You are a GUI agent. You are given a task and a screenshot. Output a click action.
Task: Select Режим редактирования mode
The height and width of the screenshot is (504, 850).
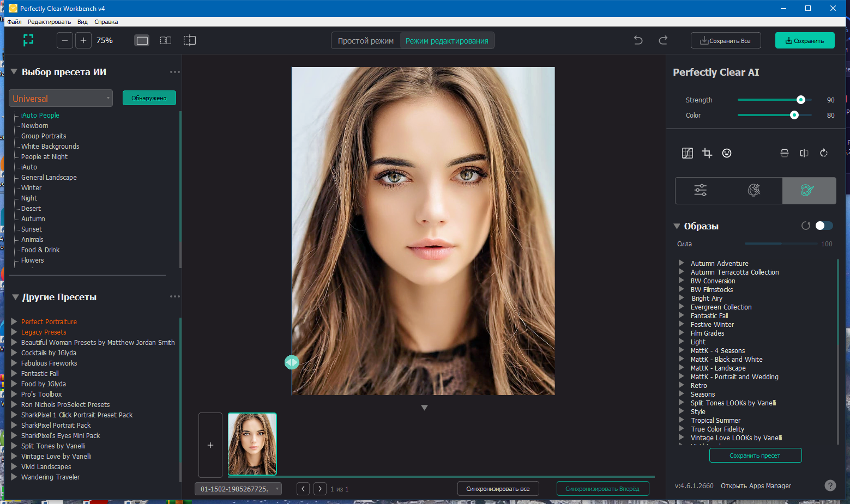click(x=447, y=41)
